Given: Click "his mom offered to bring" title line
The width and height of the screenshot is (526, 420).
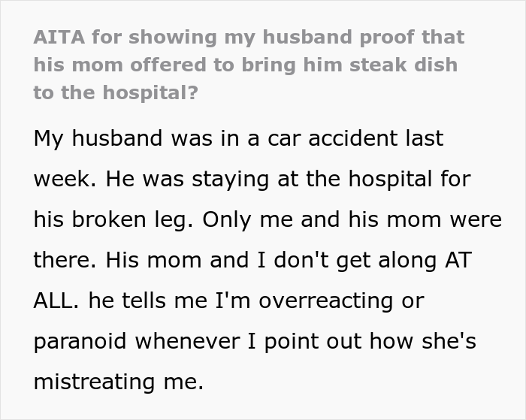Looking at the screenshot, I should pyautogui.click(x=165, y=65).
